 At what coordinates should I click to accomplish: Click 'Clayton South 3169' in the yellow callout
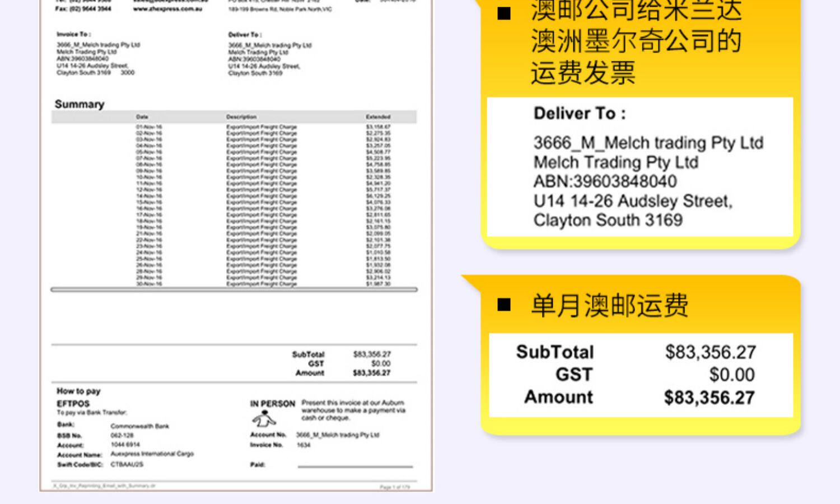click(x=608, y=220)
